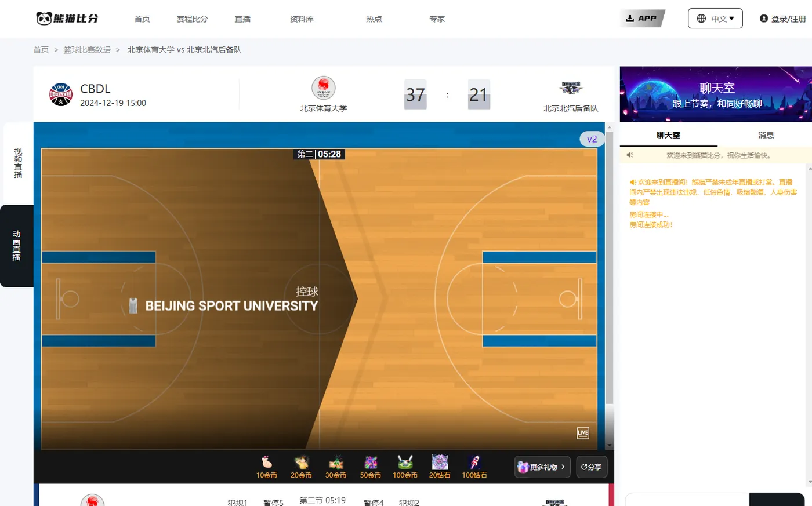Switch to the 聊天室 chat tab

click(668, 135)
